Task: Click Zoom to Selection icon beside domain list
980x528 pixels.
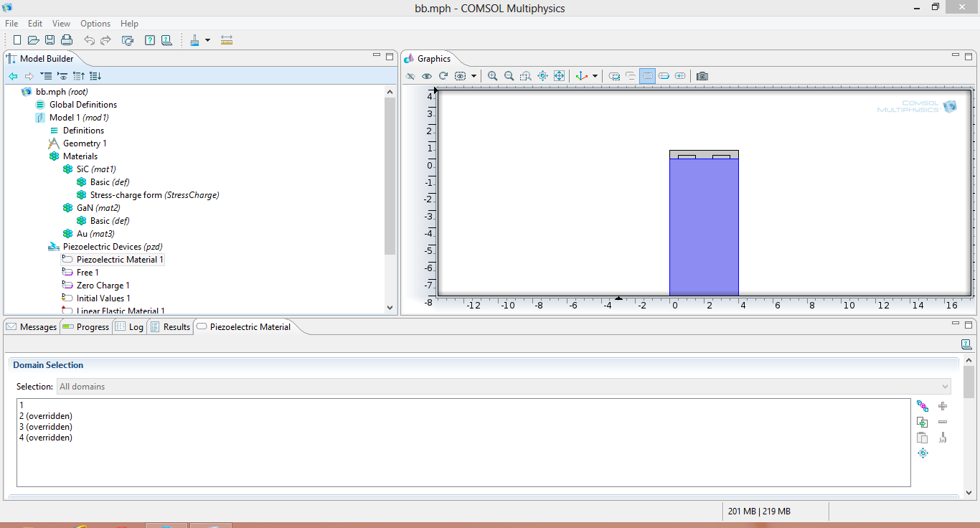Action: click(x=923, y=453)
